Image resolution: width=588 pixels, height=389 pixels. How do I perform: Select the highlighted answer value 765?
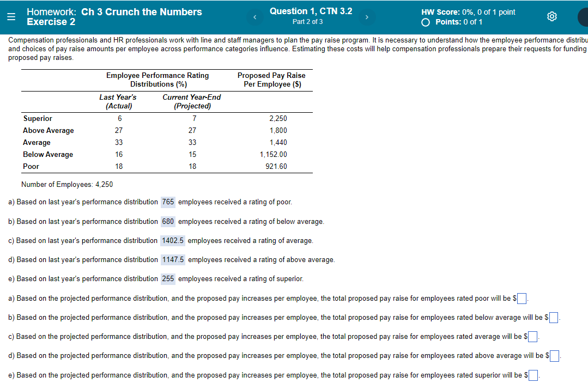(x=167, y=202)
